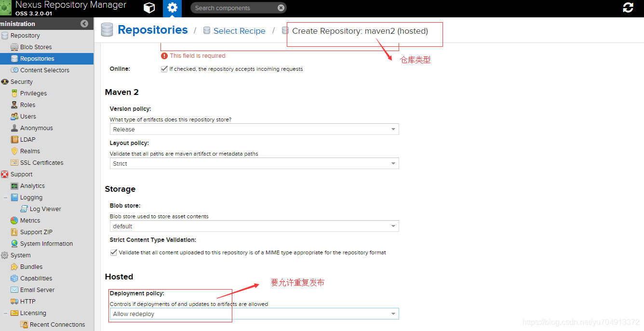Open Logging item in sidebar
This screenshot has height=331, width=644.
click(31, 198)
